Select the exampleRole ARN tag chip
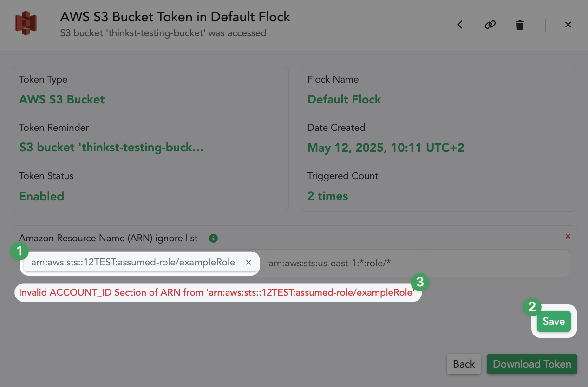The width and height of the screenshot is (588, 387). point(133,263)
